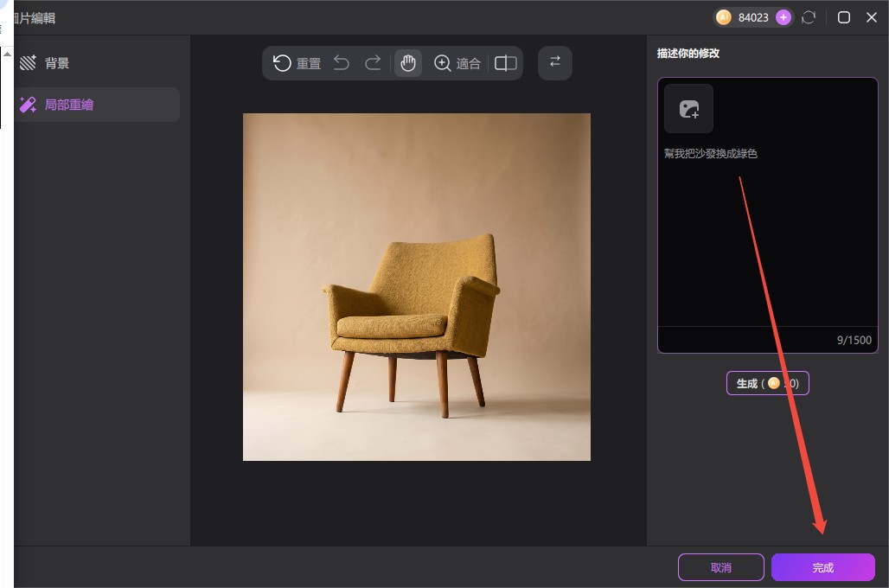Screen dimensions: 889x588
Task: Click the 完成 done button
Action: 823,567
